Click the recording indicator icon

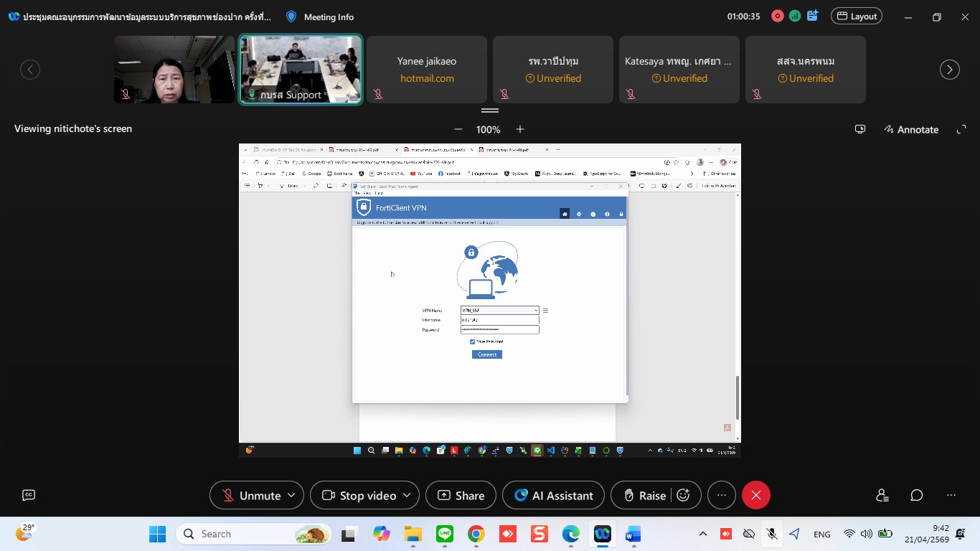777,16
